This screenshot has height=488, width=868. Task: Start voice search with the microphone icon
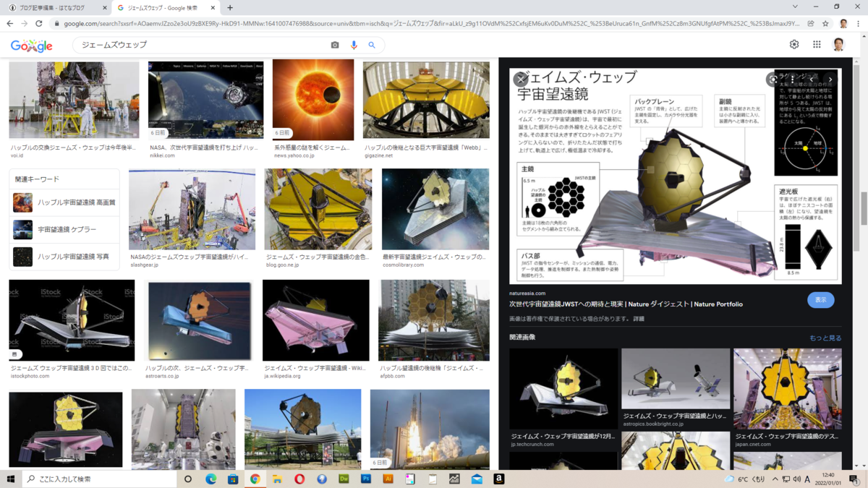tap(354, 45)
